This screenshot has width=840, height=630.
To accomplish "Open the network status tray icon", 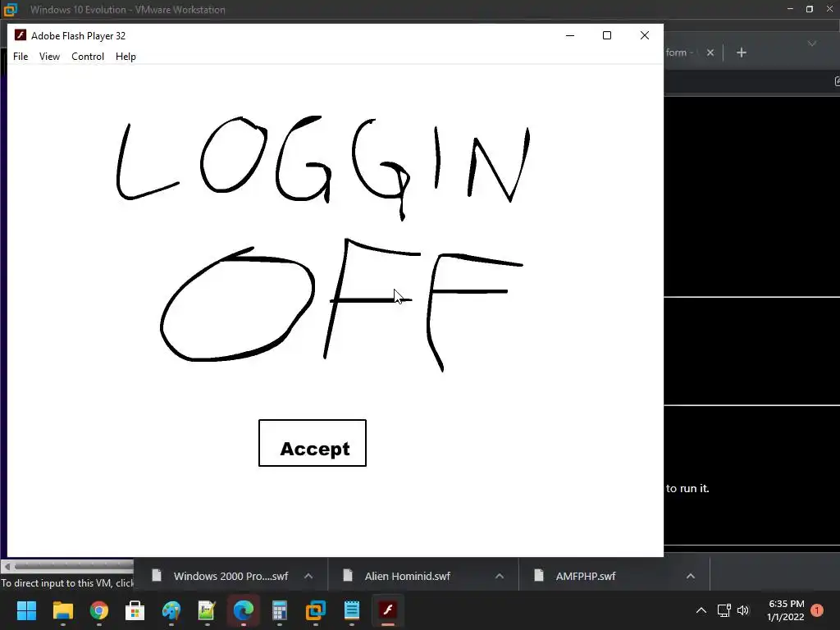I will 724,610.
